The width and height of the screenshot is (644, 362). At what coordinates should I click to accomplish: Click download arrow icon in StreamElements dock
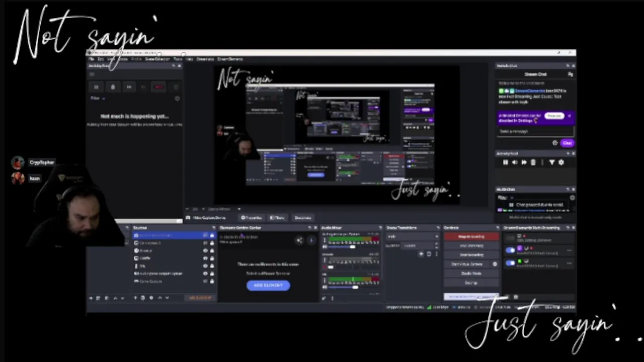click(x=311, y=241)
